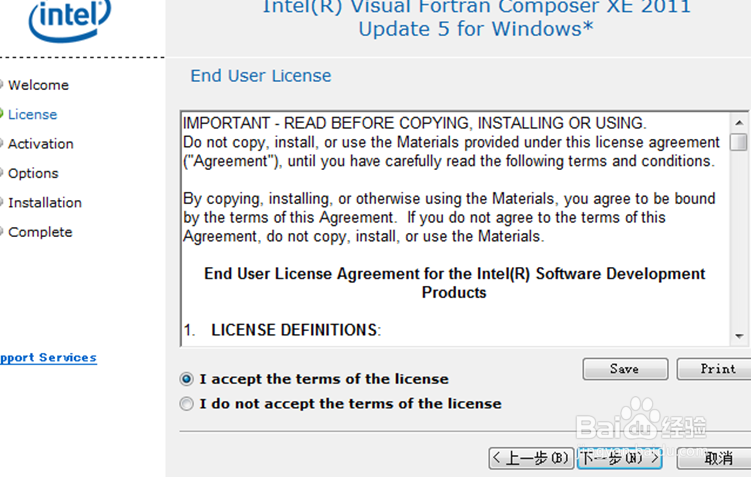
Task: Click the license scrollbar up arrow
Action: (739, 123)
